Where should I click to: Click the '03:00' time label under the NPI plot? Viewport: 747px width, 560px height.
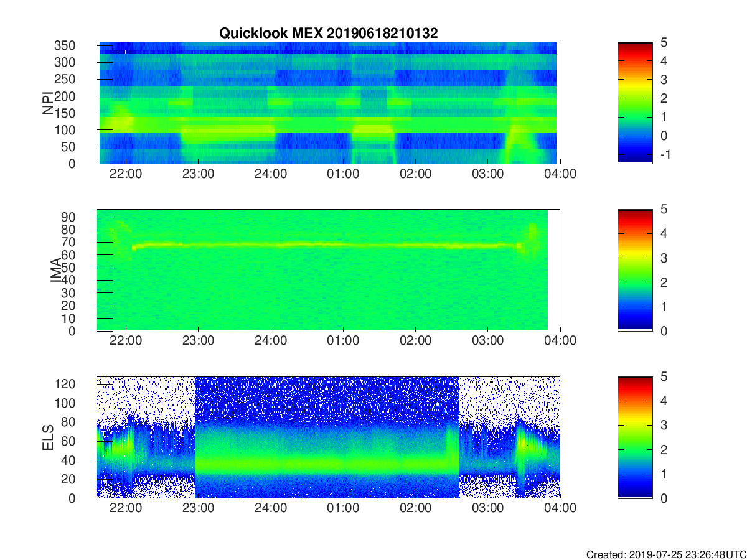tap(487, 174)
